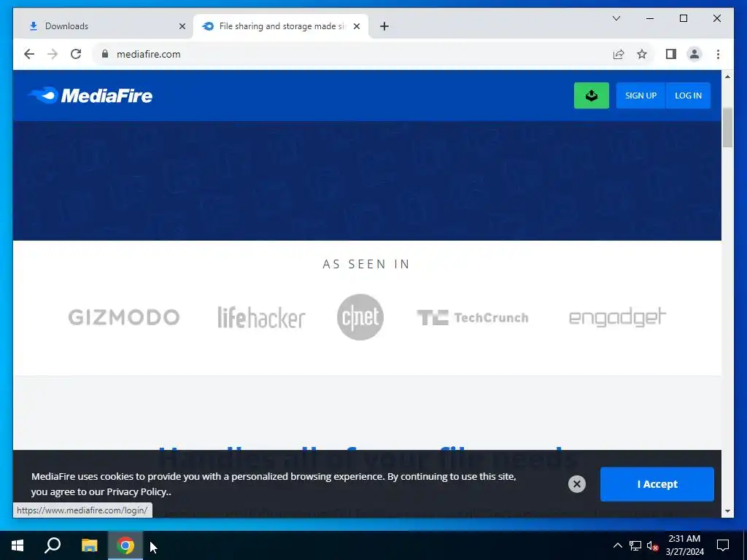Click the muted volume icon

coord(652,545)
